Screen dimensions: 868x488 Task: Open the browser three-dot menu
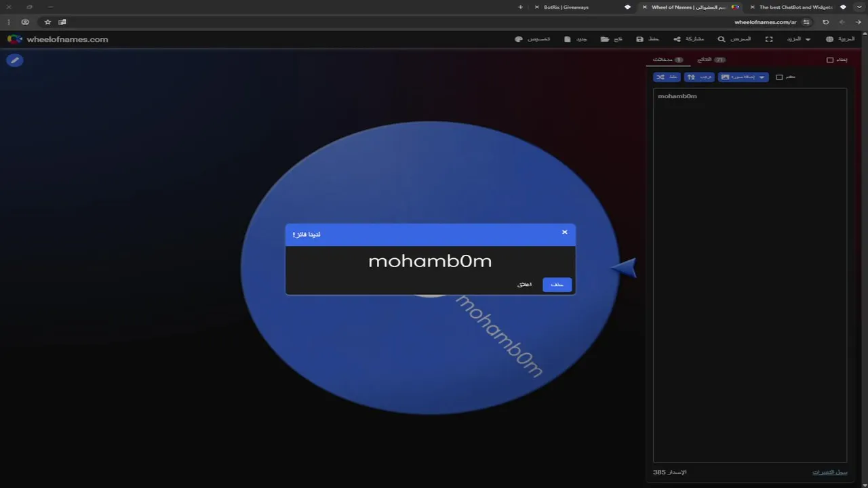coord(8,22)
